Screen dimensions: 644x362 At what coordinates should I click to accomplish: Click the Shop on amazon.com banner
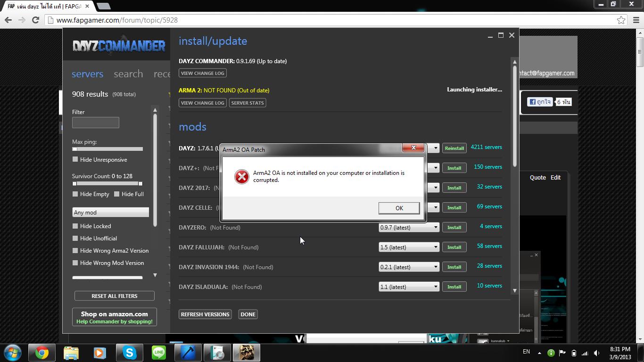coord(115,317)
